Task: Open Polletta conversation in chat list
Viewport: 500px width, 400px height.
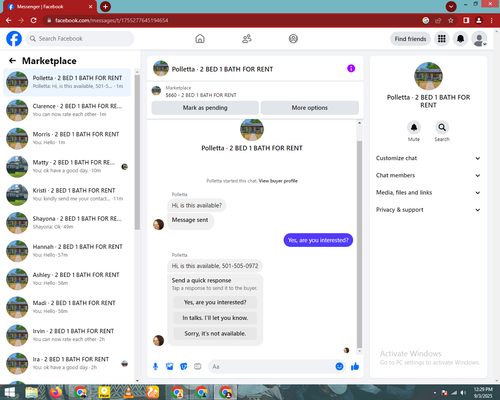Action: (x=67, y=82)
